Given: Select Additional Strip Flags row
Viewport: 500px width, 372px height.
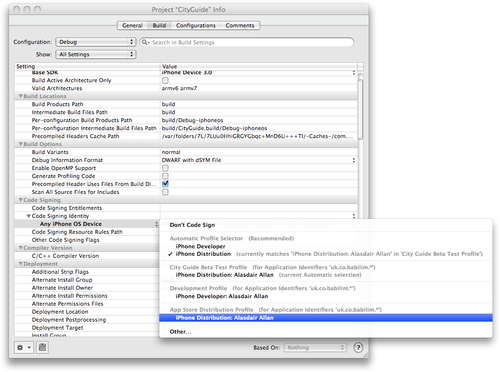Looking at the screenshot, I should coord(87,272).
